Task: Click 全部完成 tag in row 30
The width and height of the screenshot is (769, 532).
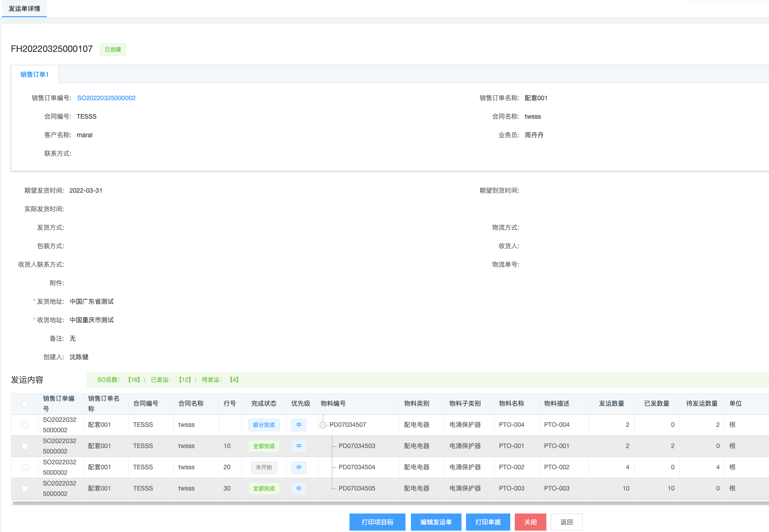Action: point(264,489)
